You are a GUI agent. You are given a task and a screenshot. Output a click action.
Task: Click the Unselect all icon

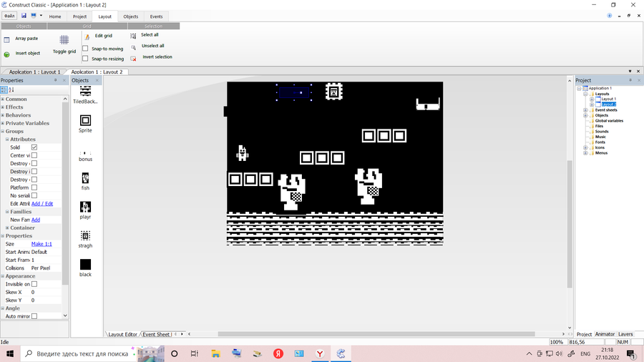point(133,47)
